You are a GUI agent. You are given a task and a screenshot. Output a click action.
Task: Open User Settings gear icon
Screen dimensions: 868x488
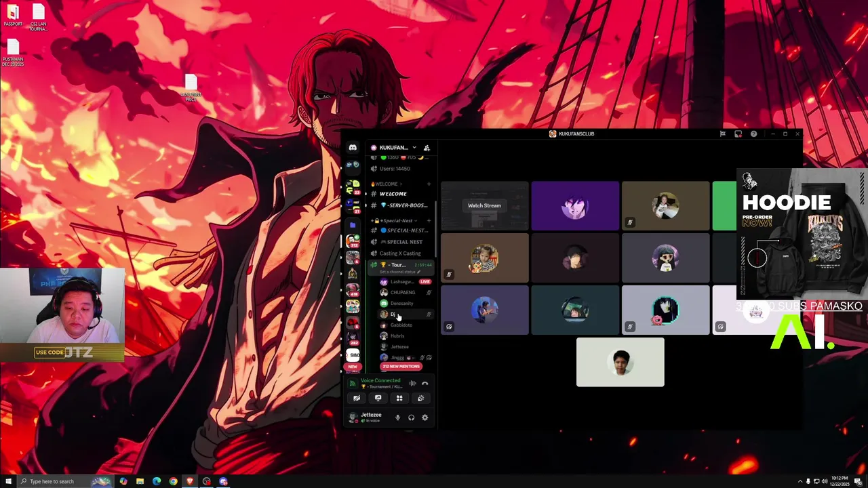pyautogui.click(x=425, y=418)
